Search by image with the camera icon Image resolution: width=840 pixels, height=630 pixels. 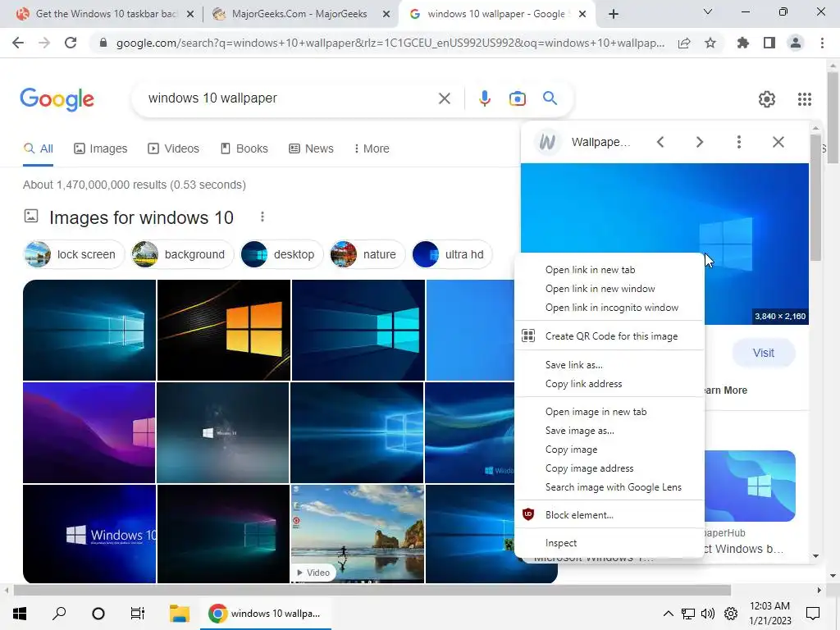pos(518,98)
